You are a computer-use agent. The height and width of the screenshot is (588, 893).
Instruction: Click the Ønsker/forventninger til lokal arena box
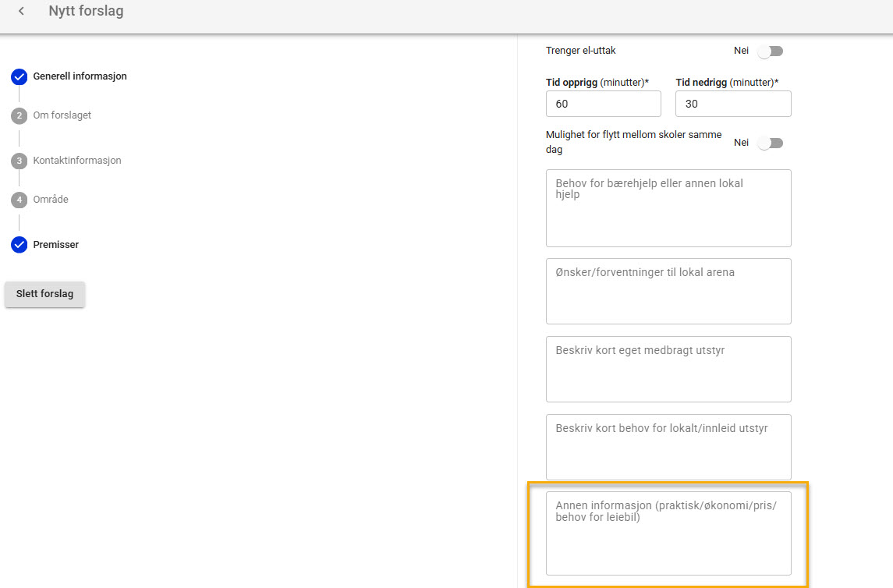tap(668, 291)
